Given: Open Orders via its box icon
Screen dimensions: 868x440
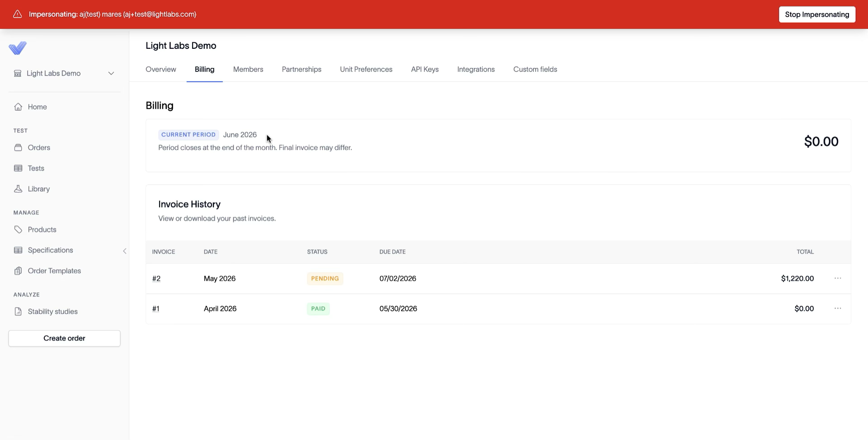Looking at the screenshot, I should [x=18, y=147].
